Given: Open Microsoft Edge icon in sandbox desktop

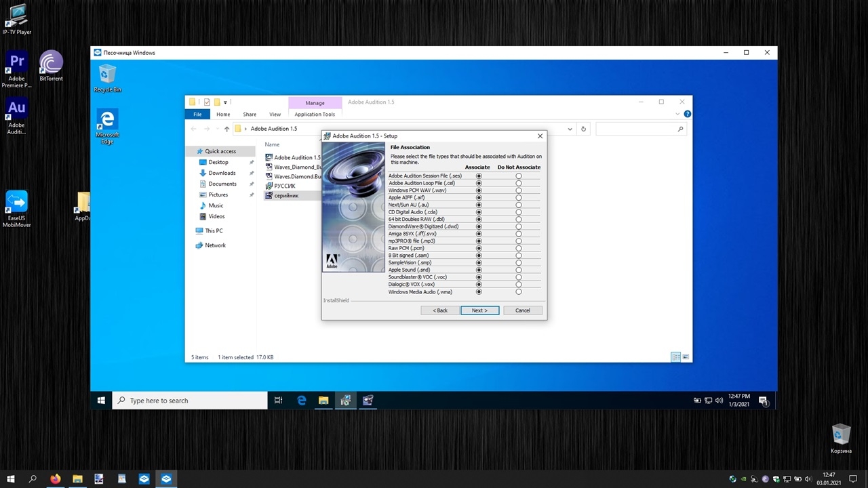Looking at the screenshot, I should [107, 120].
